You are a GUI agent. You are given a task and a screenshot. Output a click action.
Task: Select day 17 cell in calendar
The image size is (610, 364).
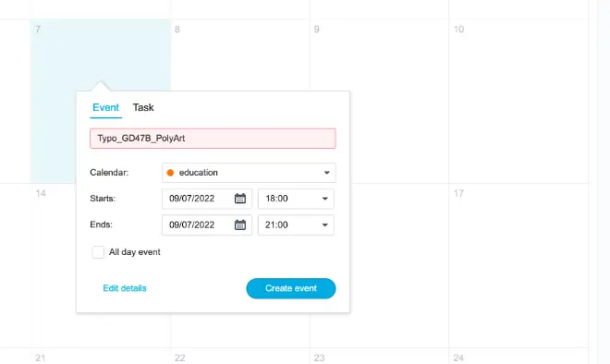pyautogui.click(x=518, y=266)
